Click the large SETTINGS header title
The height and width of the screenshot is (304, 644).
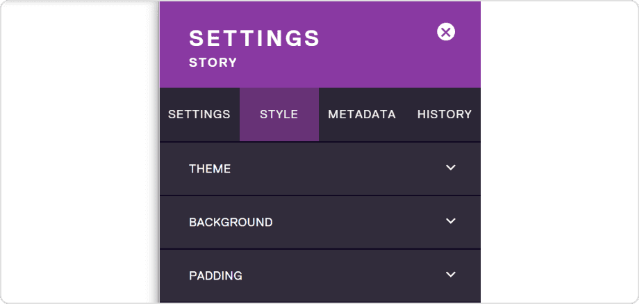(x=254, y=38)
